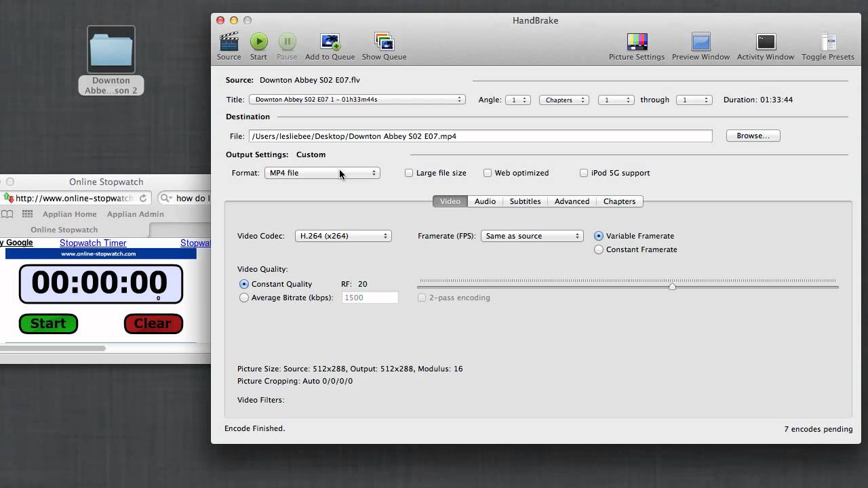Start encoding with the green Start icon
This screenshot has height=488, width=868.
click(258, 41)
